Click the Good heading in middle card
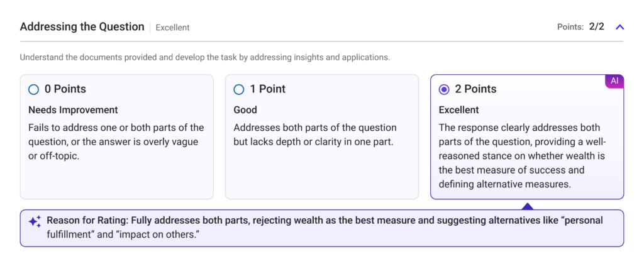This screenshot has width=644, height=271. [245, 110]
